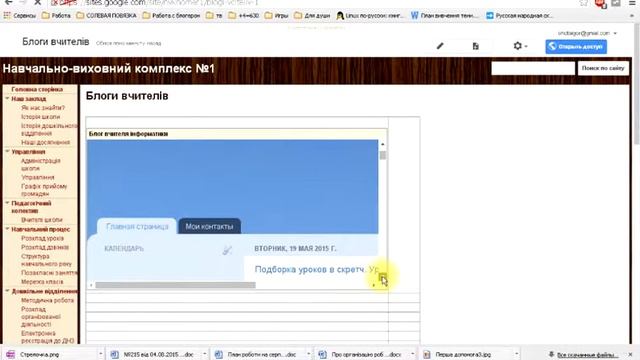Close the downloads bar
The image size is (640, 360).
tap(631, 355)
